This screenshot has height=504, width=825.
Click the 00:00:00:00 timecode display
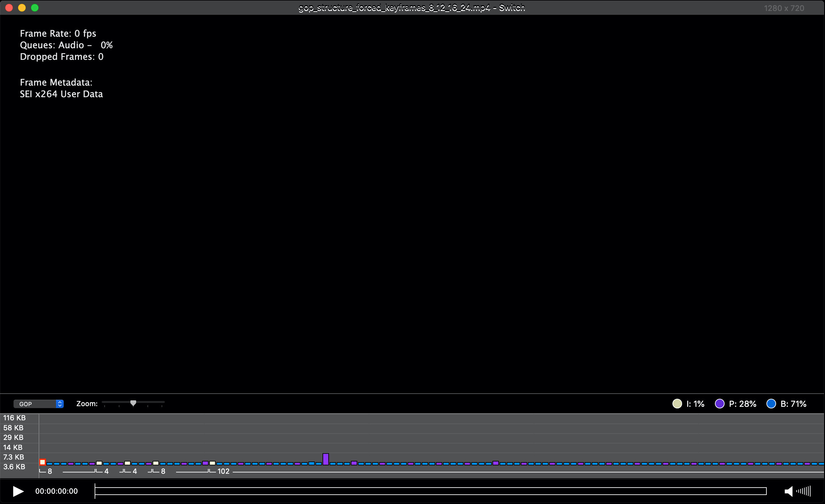pyautogui.click(x=57, y=491)
